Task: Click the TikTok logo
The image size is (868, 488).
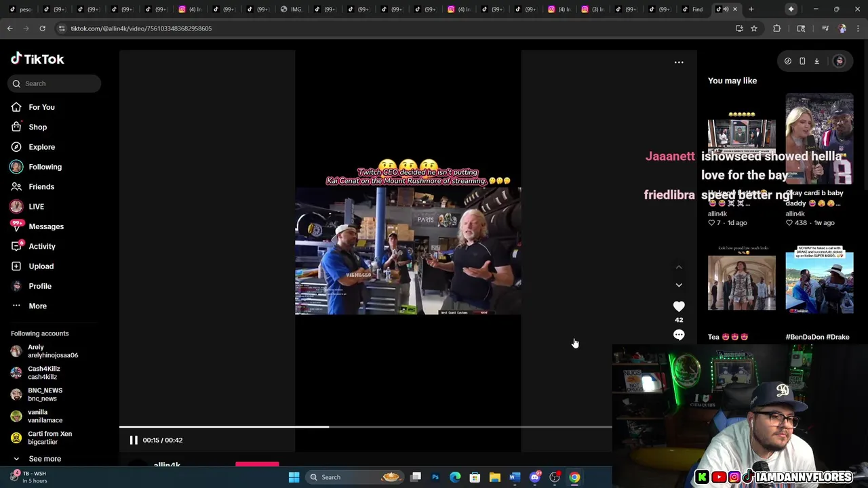Action: [37, 59]
